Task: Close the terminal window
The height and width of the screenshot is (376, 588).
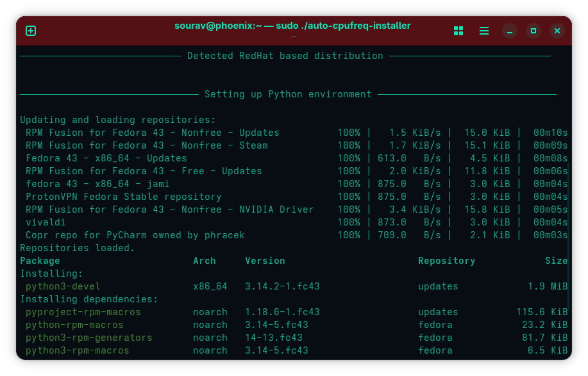Action: pos(557,31)
